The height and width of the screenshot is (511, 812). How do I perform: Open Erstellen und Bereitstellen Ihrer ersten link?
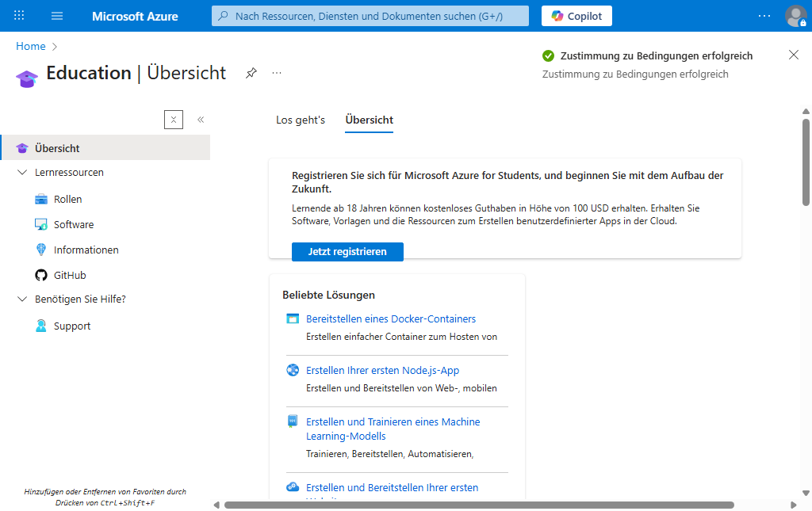(x=392, y=487)
